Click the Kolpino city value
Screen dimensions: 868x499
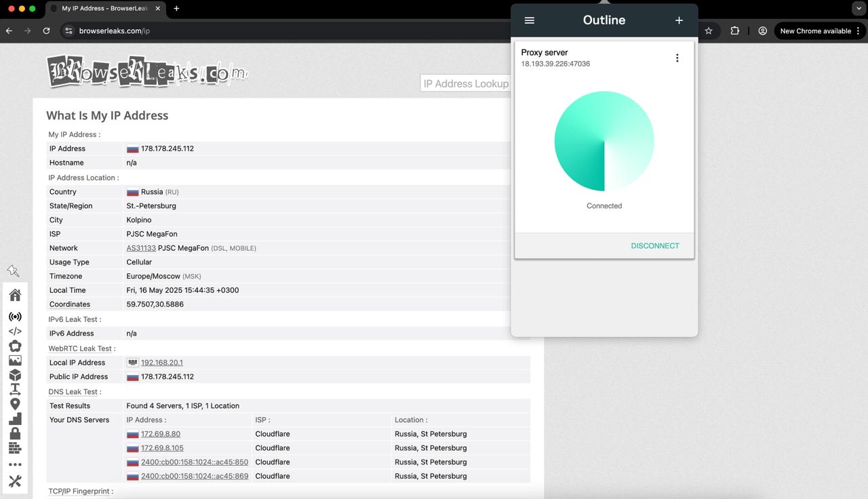139,220
